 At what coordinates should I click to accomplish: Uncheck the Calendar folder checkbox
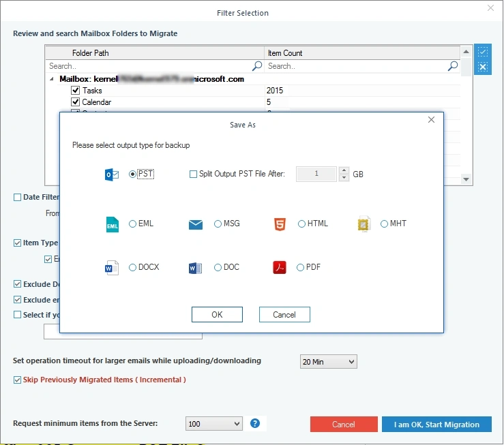[75, 102]
